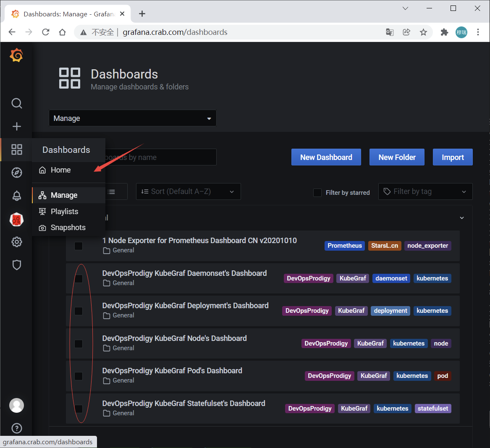
Task: Click the New Dashboard button
Action: pyautogui.click(x=326, y=157)
